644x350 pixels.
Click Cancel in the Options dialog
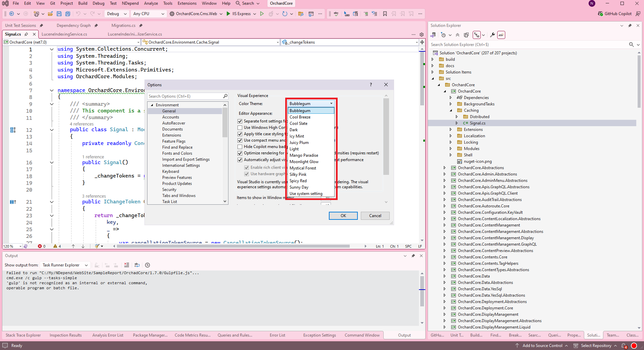[375, 216]
